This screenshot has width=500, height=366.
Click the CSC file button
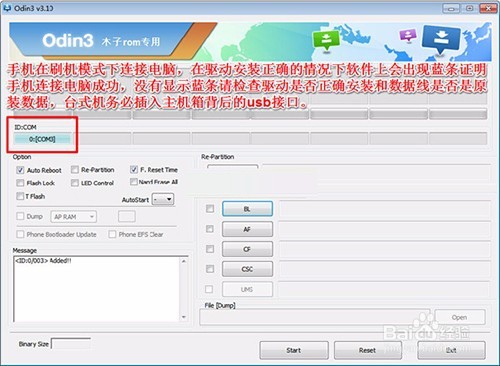(x=247, y=269)
